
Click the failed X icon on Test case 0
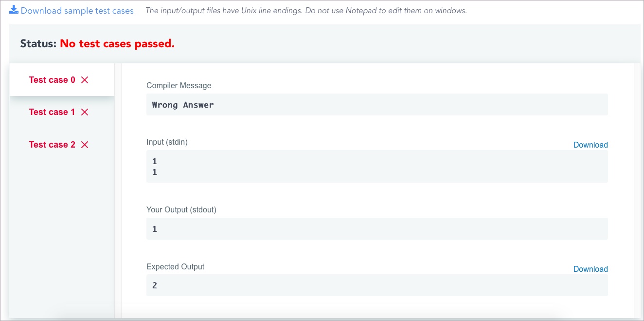[85, 80]
